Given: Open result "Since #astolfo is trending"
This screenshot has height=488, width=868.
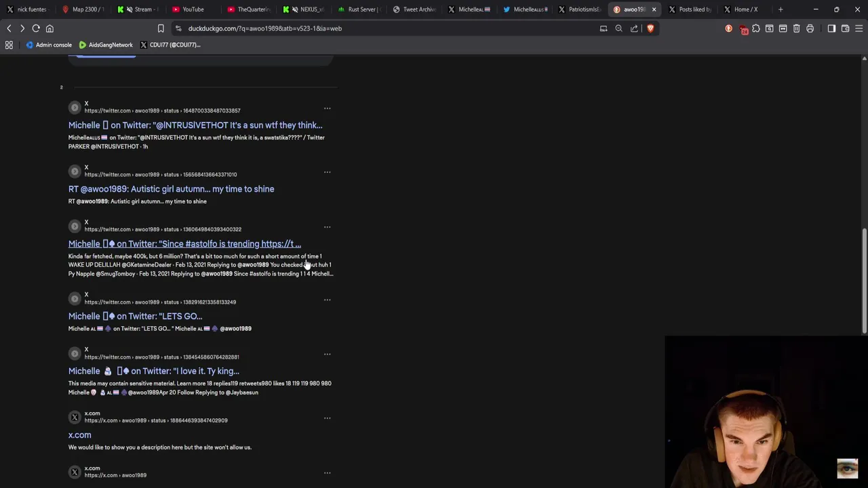Looking at the screenshot, I should pyautogui.click(x=184, y=244).
